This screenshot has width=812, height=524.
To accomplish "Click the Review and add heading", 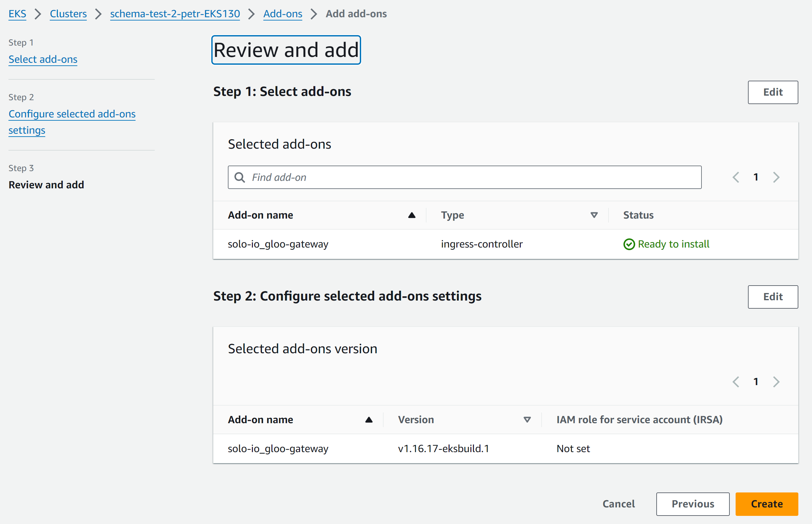I will pos(286,50).
